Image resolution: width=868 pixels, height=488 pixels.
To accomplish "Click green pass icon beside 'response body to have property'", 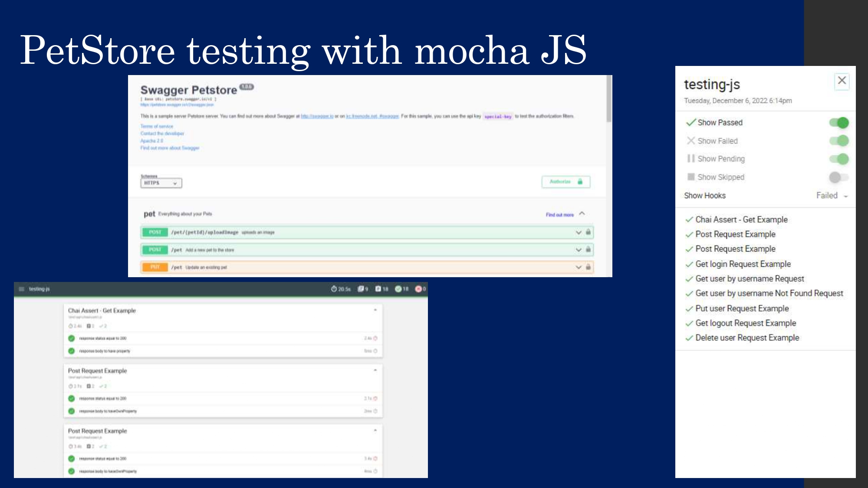I will [x=72, y=351].
